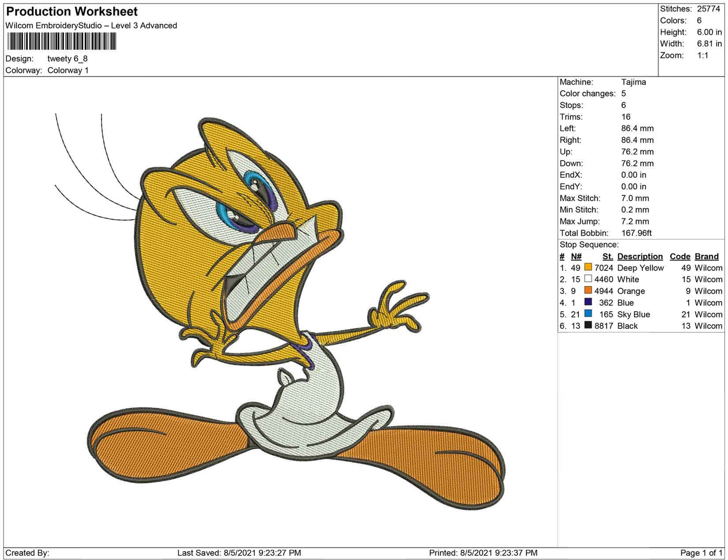Select the White thread color swatch

(x=588, y=279)
